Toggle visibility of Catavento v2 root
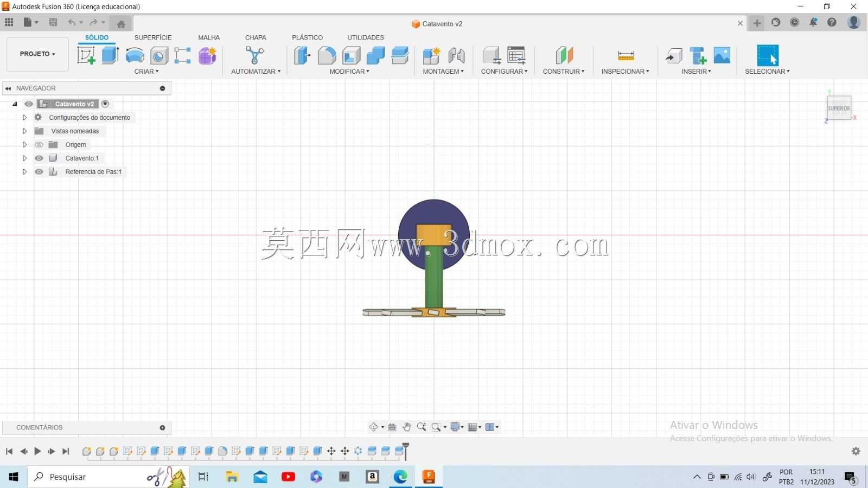The width and height of the screenshot is (868, 488). click(x=29, y=104)
